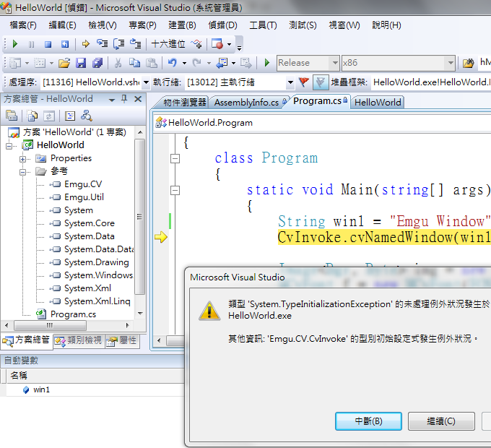Switch to the 類別檢視 panel tab
The height and width of the screenshot is (448, 491).
[78, 340]
